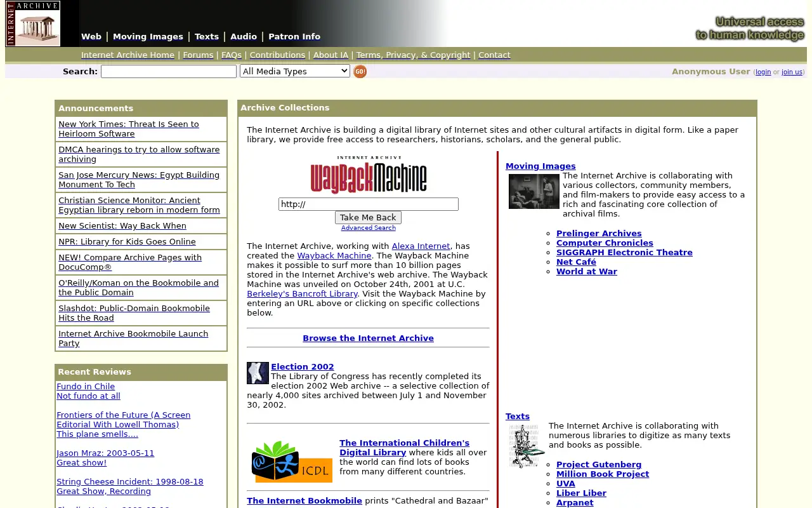Open the Million Book Project link
Screen dimensions: 812x508
[603, 474]
